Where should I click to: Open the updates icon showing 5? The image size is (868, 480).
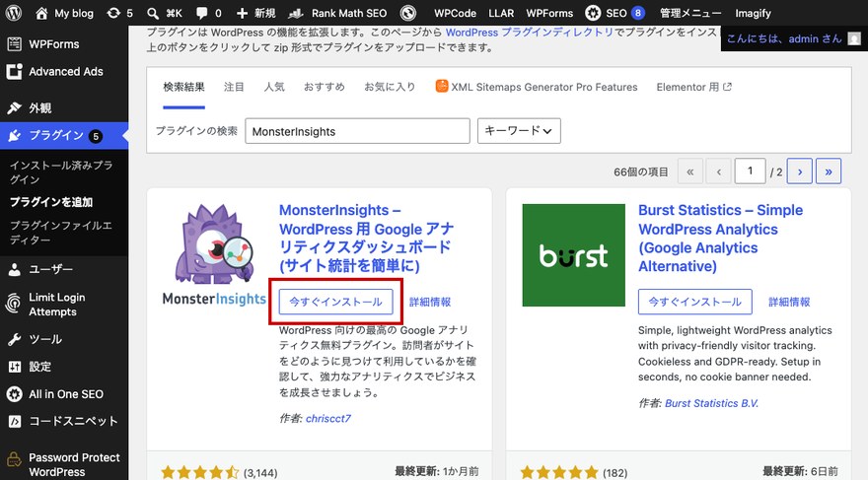(x=113, y=13)
